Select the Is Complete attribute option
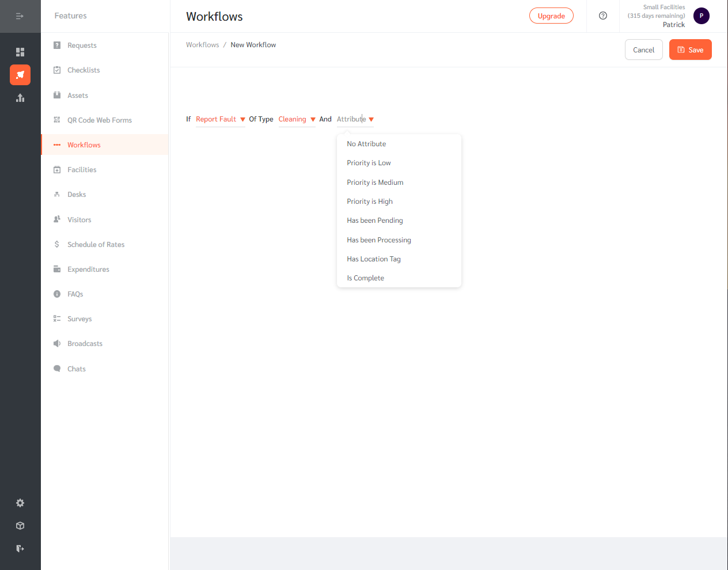 365,278
